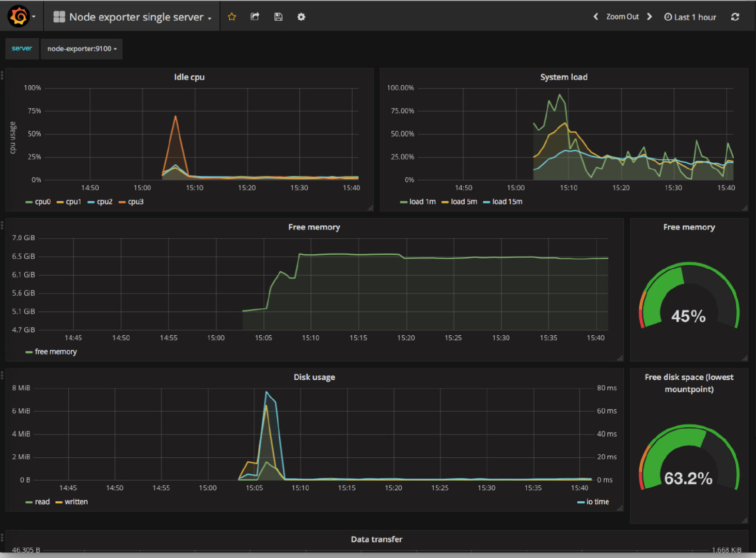This screenshot has width=756, height=558.
Task: Click io time peak in Disk usage graph
Action: 266,392
